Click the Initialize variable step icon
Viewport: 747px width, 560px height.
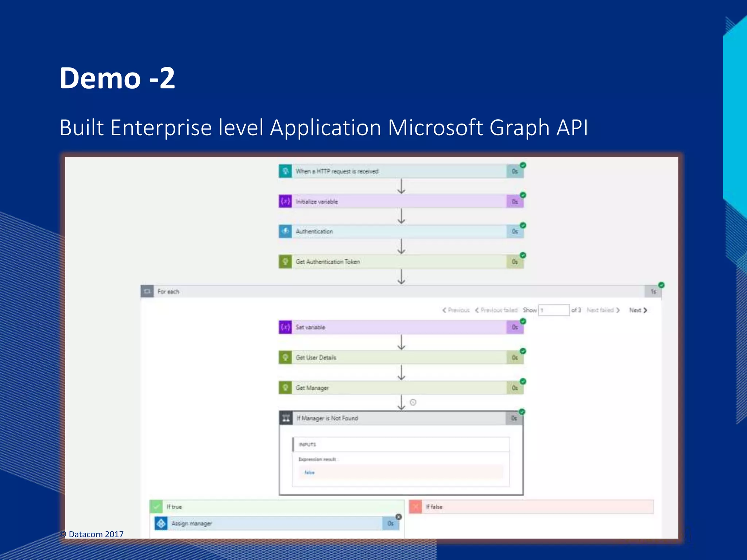coord(285,201)
